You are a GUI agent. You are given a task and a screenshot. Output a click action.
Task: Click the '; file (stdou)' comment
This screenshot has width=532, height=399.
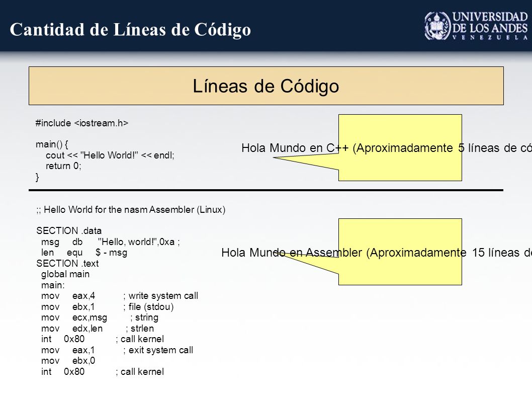point(148,307)
